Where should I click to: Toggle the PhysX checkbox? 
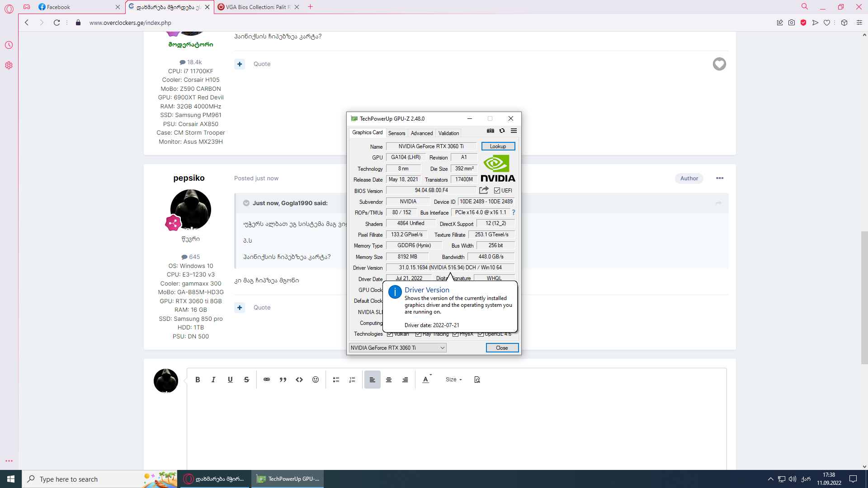click(x=455, y=334)
